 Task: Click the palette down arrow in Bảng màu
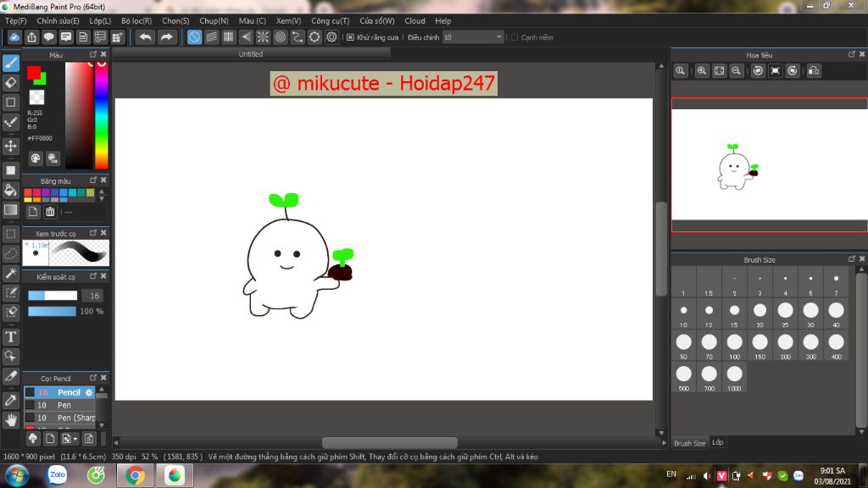pyautogui.click(x=102, y=198)
